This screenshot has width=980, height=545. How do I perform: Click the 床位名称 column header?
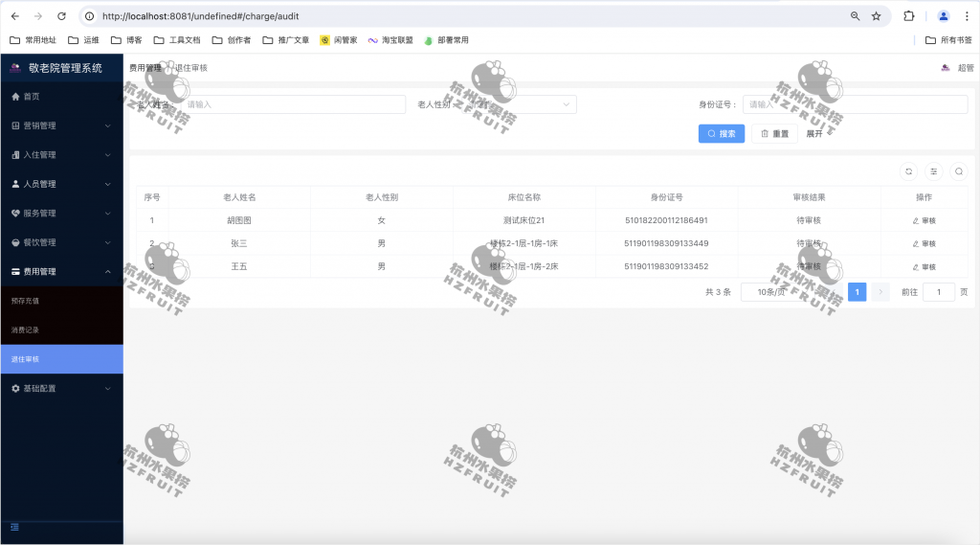pyautogui.click(x=523, y=197)
